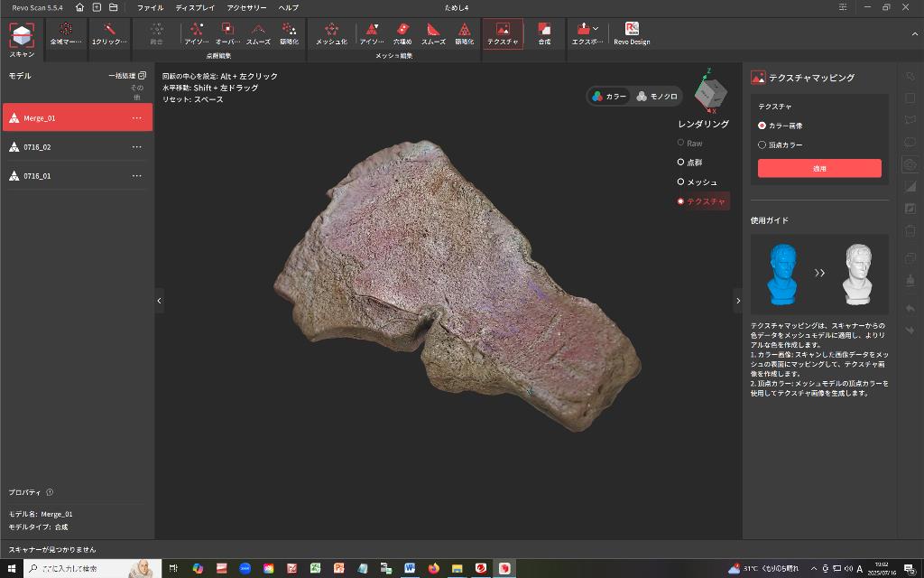The image size is (924, 578).
Task: Open options menu for 0716_02
Action: (x=137, y=147)
